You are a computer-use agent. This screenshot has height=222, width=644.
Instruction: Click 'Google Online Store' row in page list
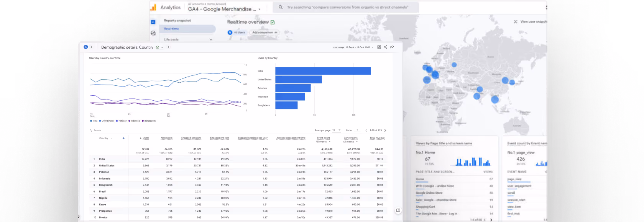click(x=454, y=193)
